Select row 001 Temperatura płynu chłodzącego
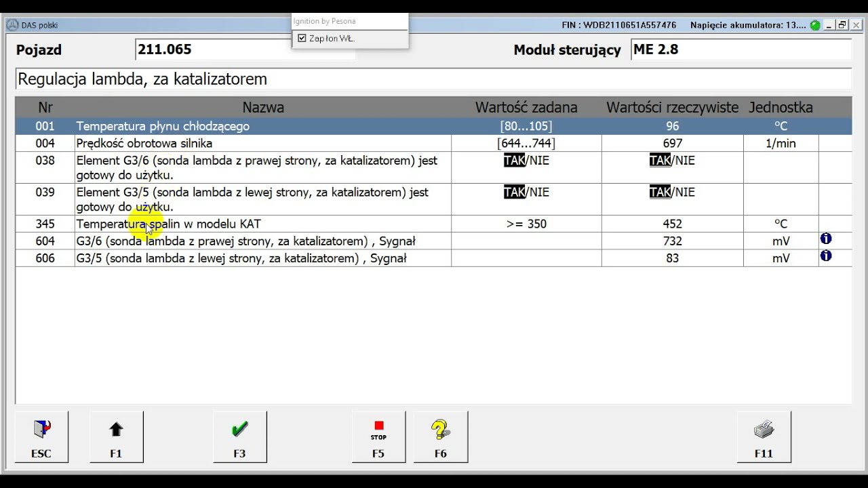 coord(433,126)
